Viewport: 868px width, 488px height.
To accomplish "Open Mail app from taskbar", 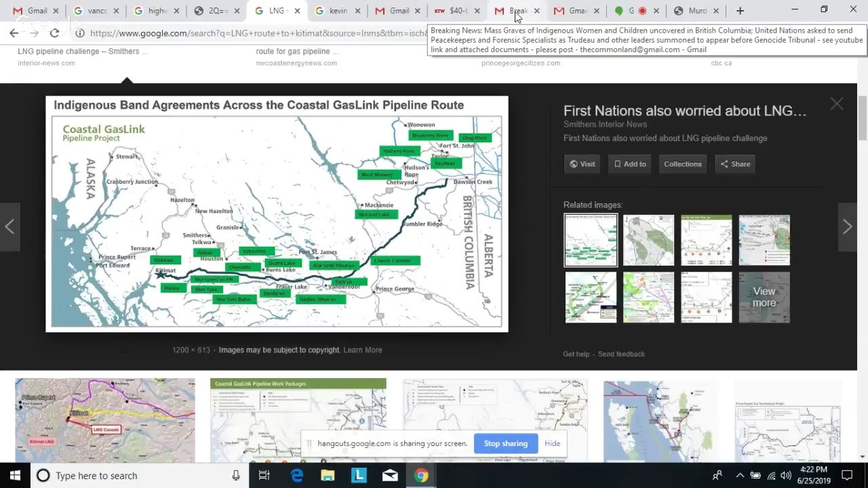I will point(390,475).
